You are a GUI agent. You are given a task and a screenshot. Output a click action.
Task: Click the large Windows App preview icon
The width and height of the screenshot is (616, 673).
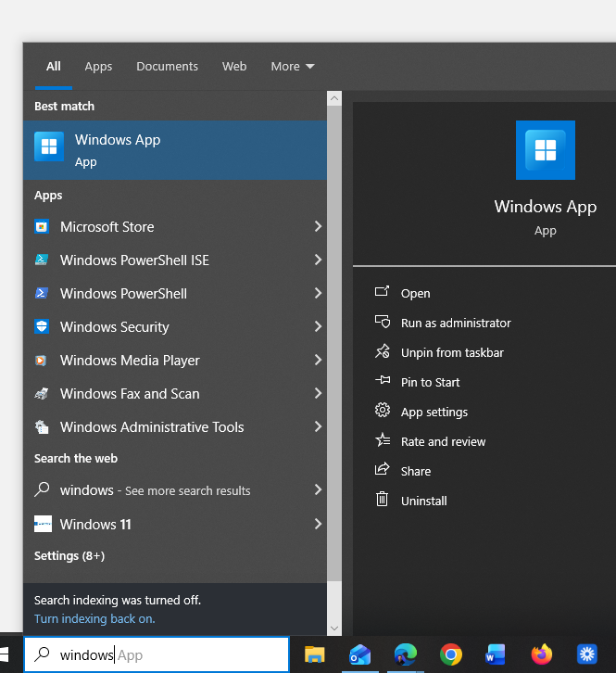tap(545, 150)
